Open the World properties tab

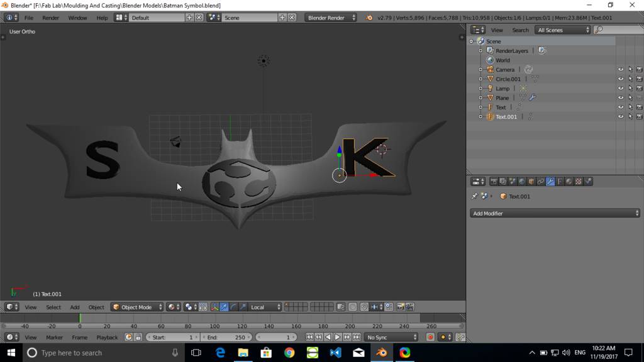point(521,182)
